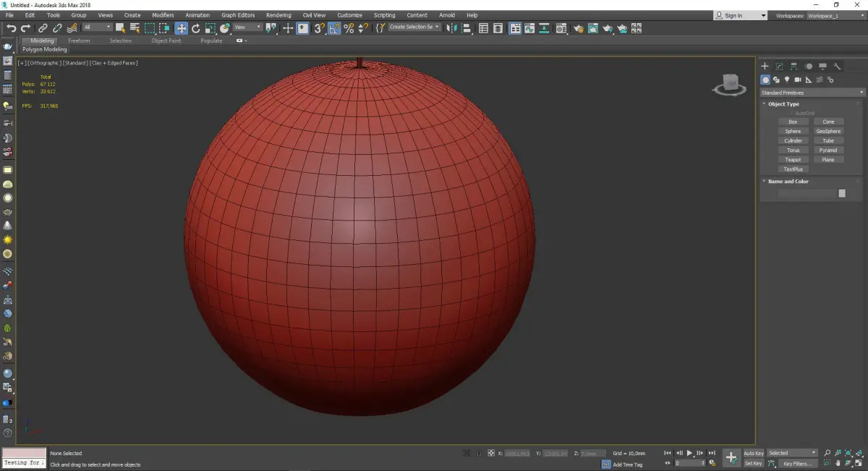The height and width of the screenshot is (471, 868).
Task: Click the Undo arrow icon
Action: click(12, 28)
